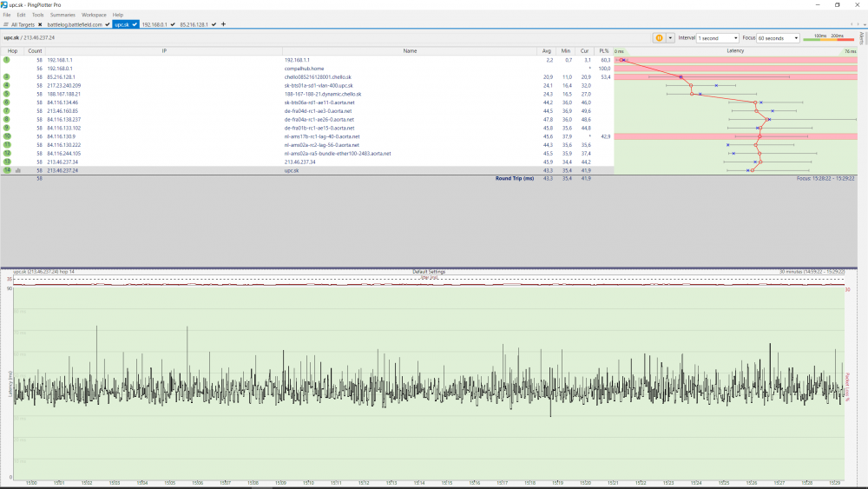The height and width of the screenshot is (489, 868).
Task: Click the hop 10 green status icon
Action: click(x=7, y=136)
